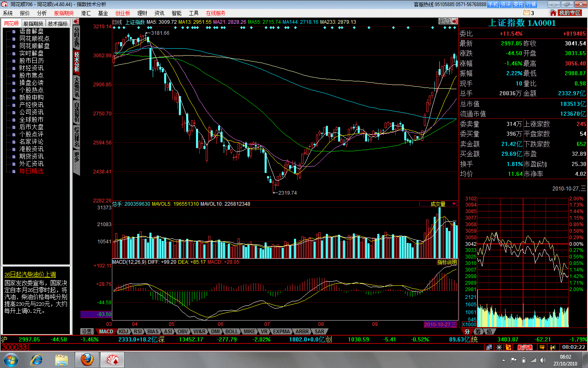Open Internet Explorer from the taskbar
588x368 pixels.
[x=37, y=360]
